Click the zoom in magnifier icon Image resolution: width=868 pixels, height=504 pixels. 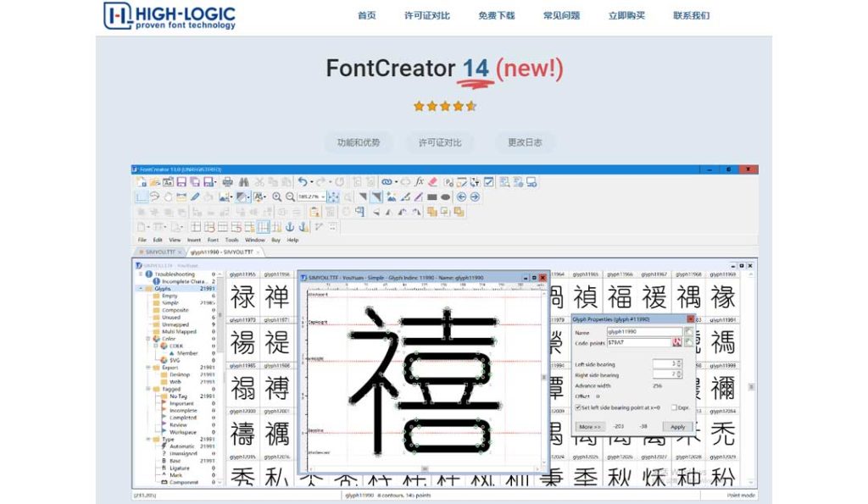pyautogui.click(x=277, y=197)
